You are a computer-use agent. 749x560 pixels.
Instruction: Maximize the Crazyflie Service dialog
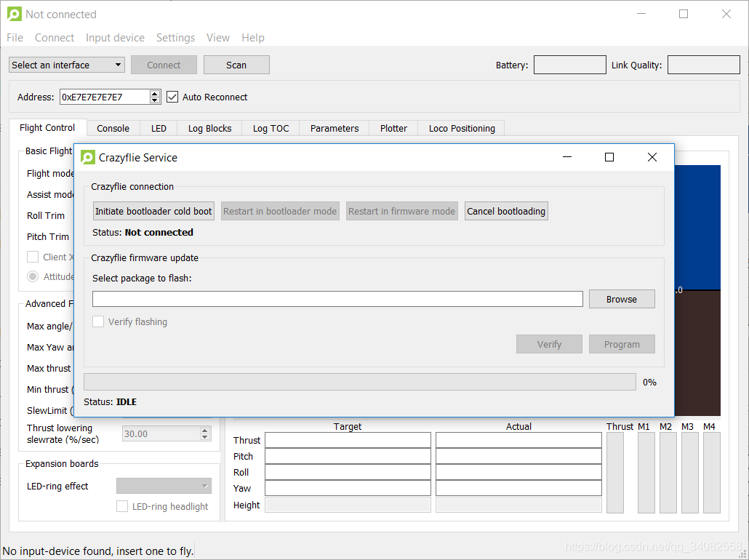point(609,157)
